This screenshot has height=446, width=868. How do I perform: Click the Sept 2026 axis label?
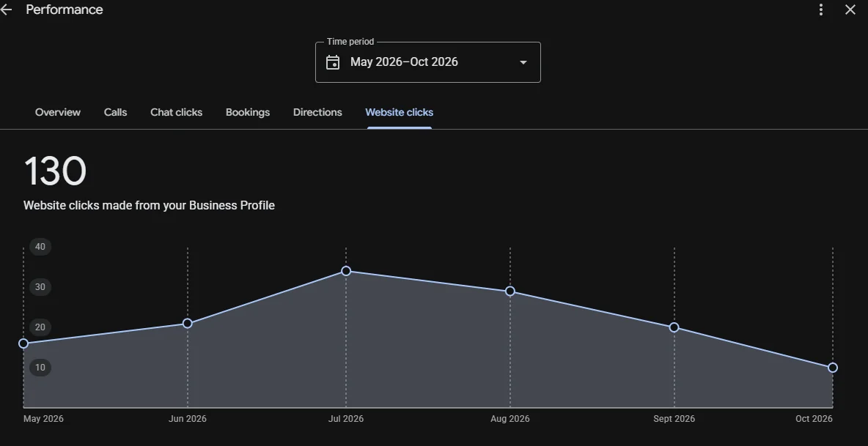674,418
